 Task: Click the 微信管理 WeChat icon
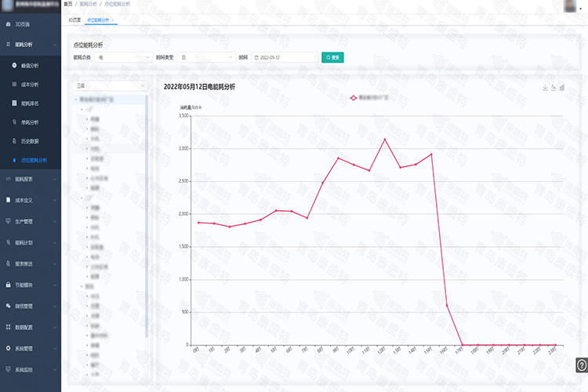coord(9,306)
